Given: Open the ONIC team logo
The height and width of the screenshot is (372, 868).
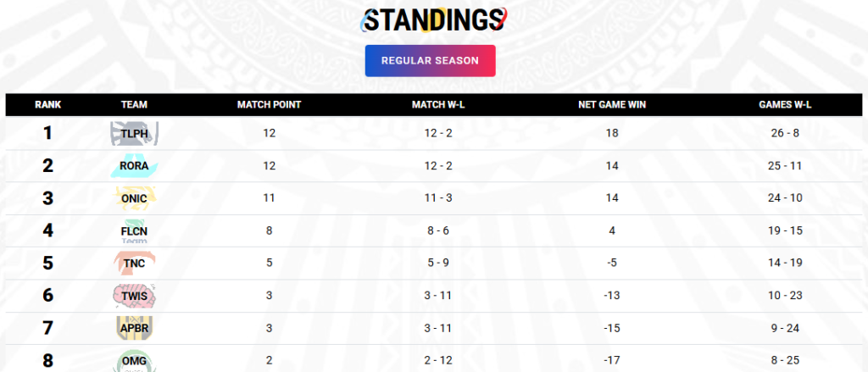Looking at the screenshot, I should click(x=134, y=197).
